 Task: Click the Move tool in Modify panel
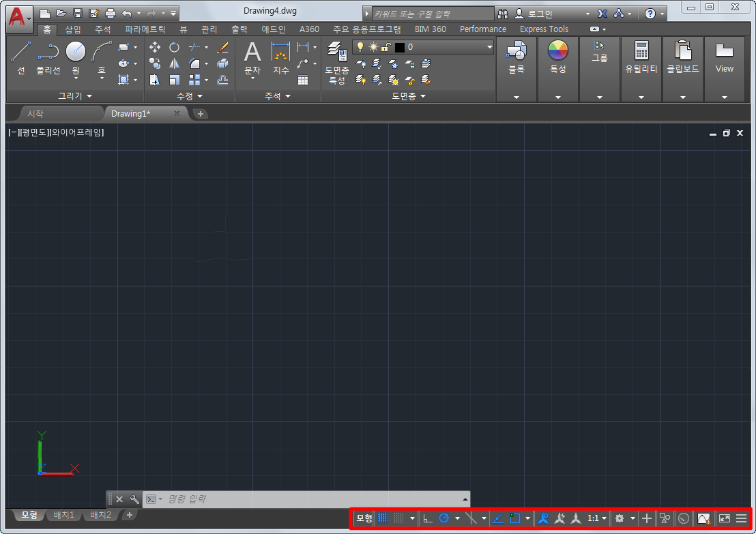155,47
